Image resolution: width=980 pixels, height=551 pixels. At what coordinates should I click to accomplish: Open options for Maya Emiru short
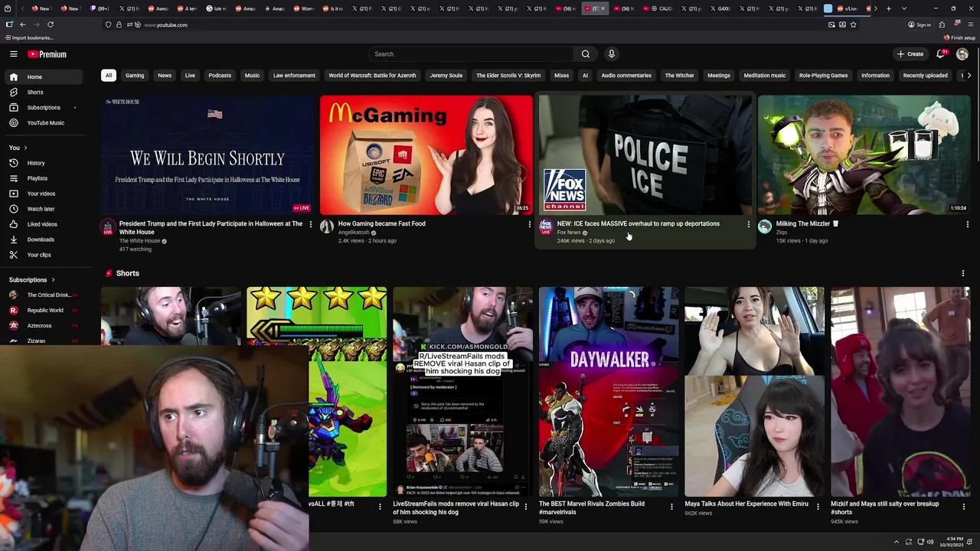pyautogui.click(x=818, y=507)
